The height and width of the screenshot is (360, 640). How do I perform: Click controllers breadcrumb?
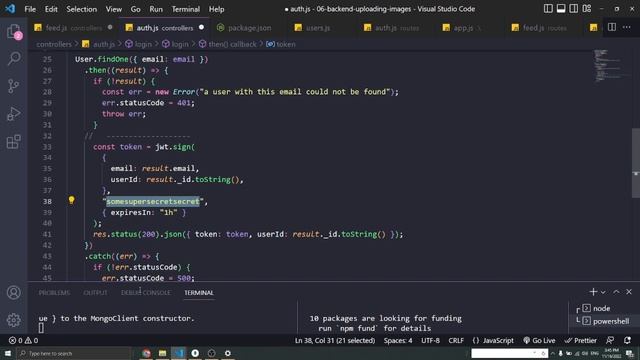click(54, 44)
